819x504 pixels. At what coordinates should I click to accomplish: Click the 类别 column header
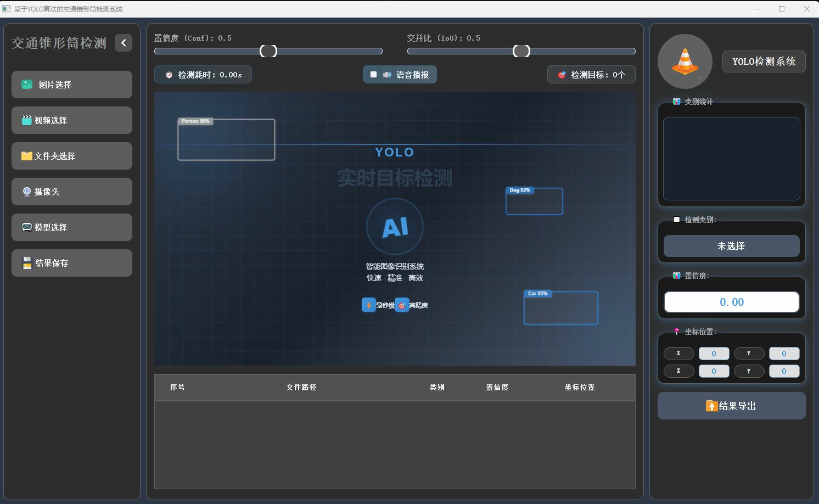point(437,387)
